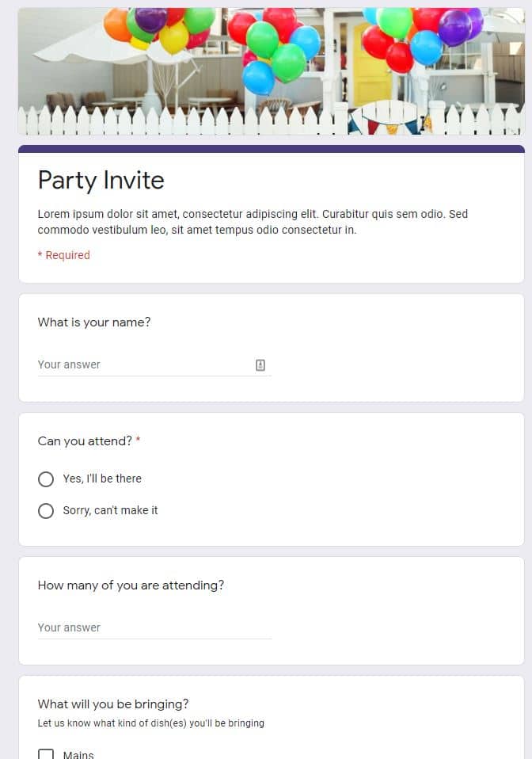Image resolution: width=532 pixels, height=759 pixels.
Task: Click the "How many of you are attending?" question text
Action: tap(131, 585)
